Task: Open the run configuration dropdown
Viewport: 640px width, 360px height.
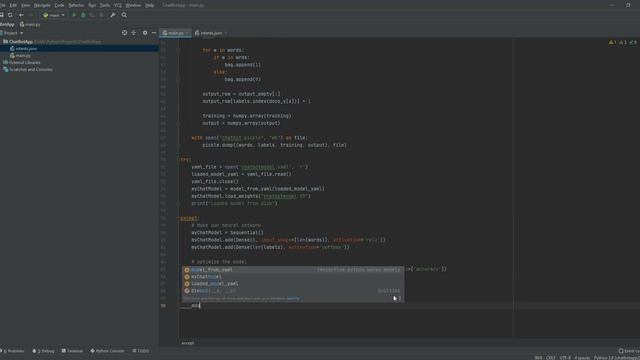Action: point(54,15)
